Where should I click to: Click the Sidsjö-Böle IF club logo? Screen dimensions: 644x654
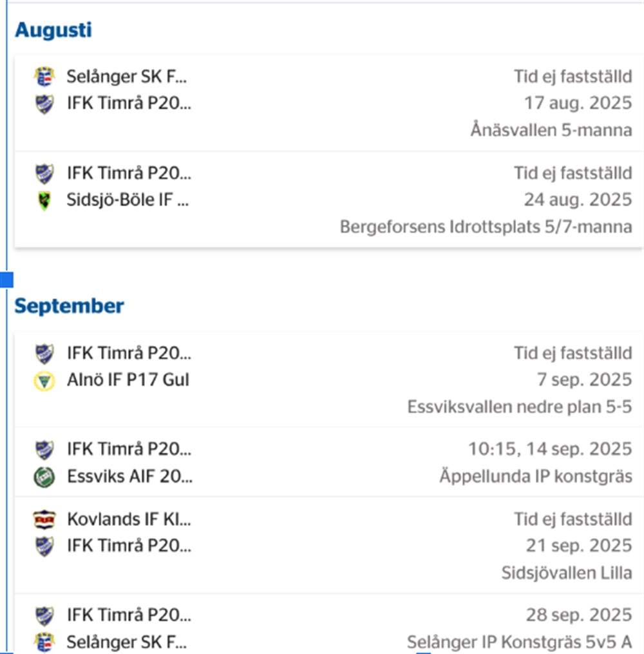click(x=44, y=200)
